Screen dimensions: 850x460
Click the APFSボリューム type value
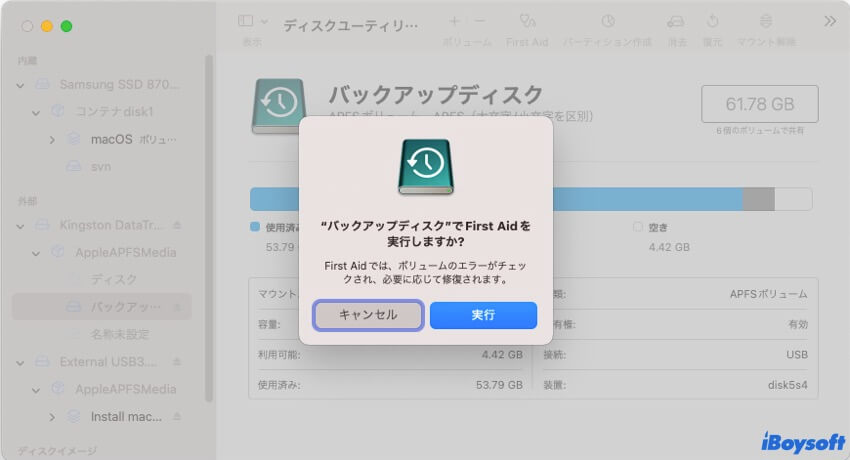pos(768,294)
